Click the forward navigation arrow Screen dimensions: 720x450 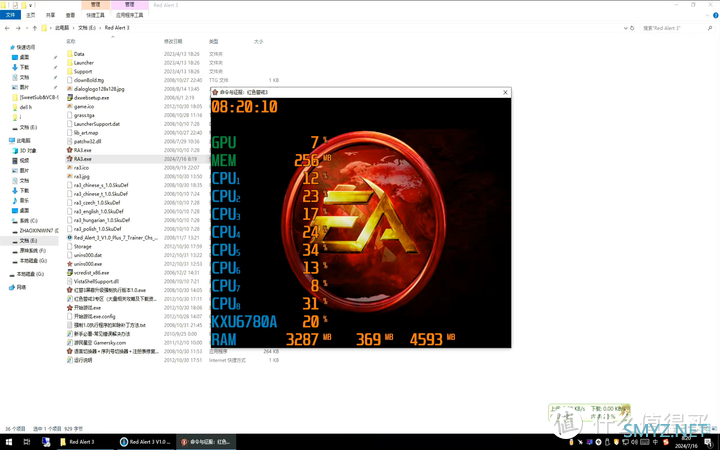tap(18, 28)
